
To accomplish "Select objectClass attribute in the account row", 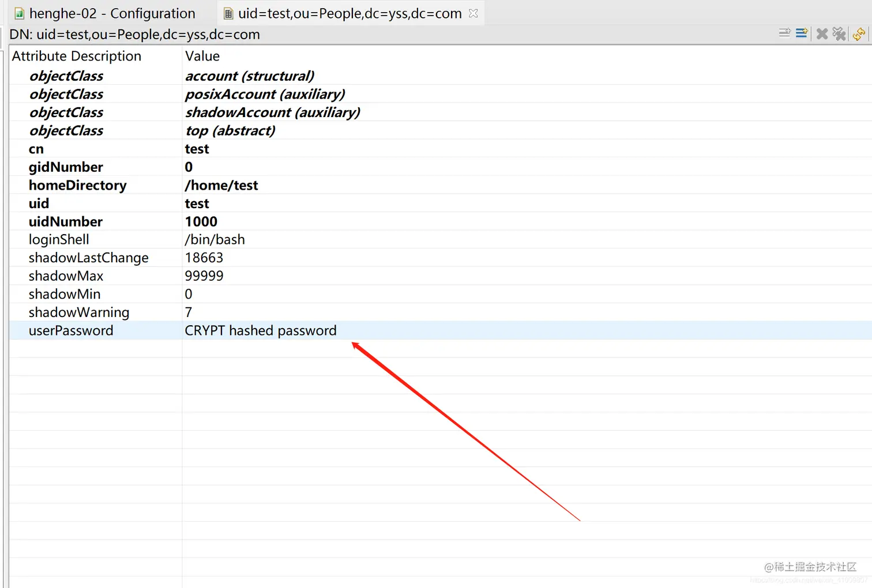I will (66, 76).
